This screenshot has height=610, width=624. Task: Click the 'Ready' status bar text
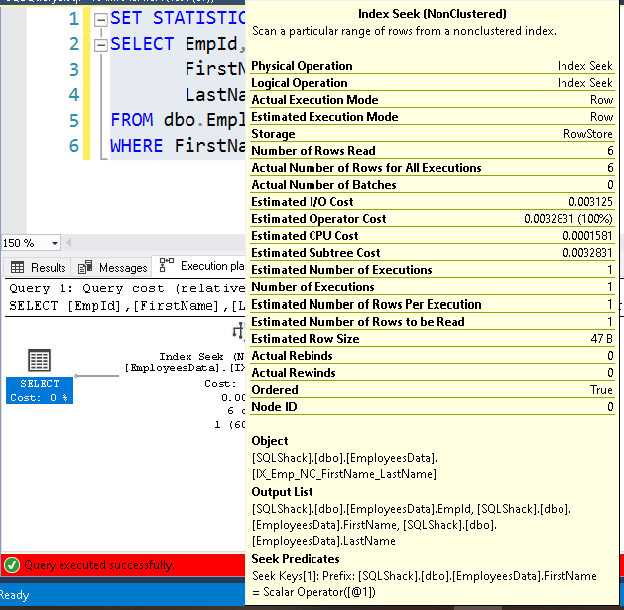click(x=14, y=595)
